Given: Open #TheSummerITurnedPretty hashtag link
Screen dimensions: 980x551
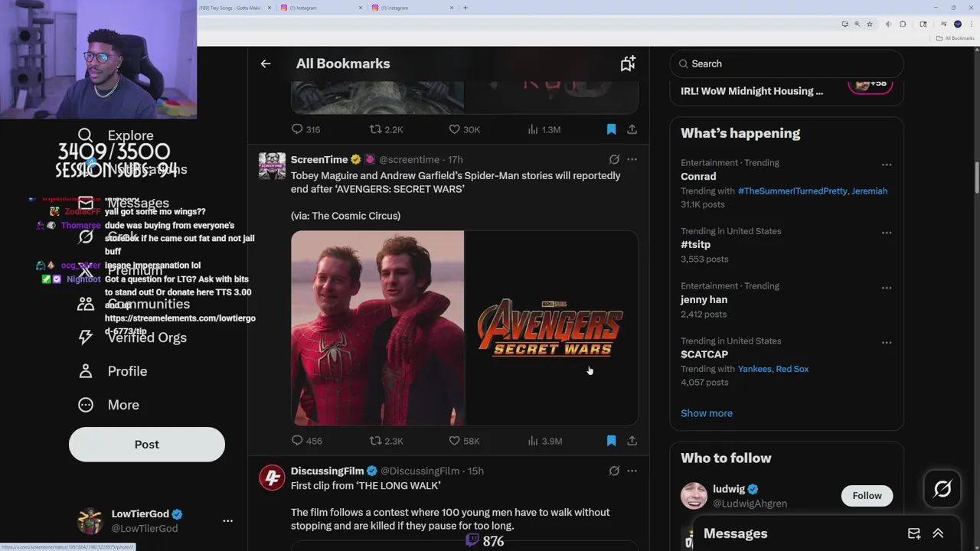Looking at the screenshot, I should pos(792,191).
